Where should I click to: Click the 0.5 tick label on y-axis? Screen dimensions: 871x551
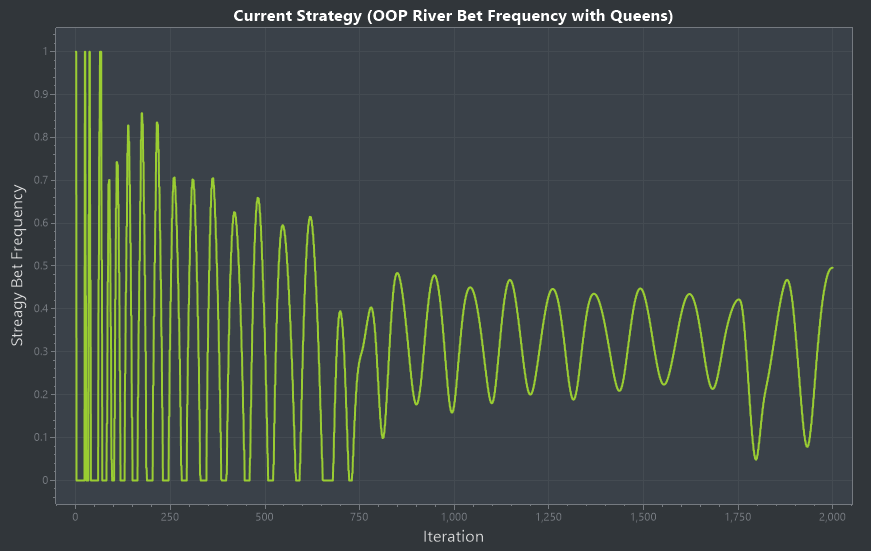click(42, 266)
